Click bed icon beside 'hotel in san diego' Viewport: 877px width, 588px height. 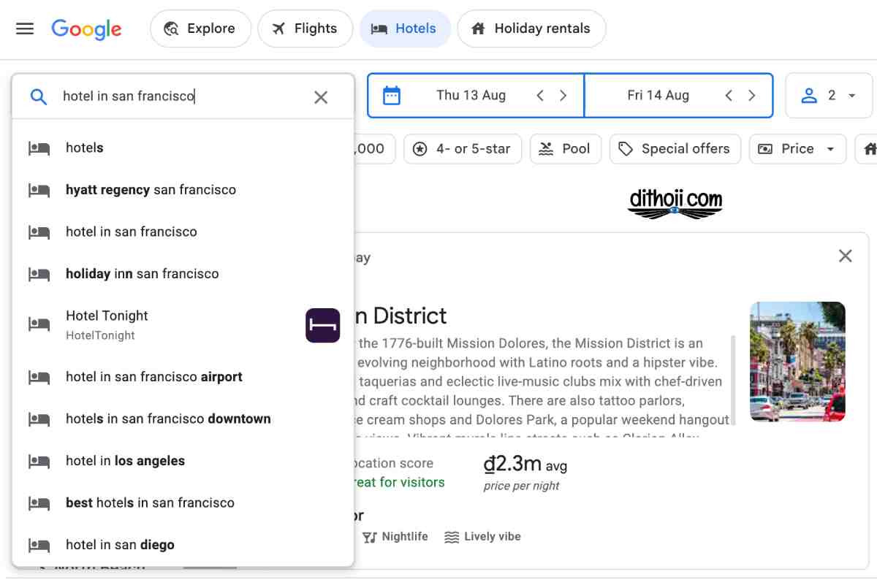click(39, 545)
